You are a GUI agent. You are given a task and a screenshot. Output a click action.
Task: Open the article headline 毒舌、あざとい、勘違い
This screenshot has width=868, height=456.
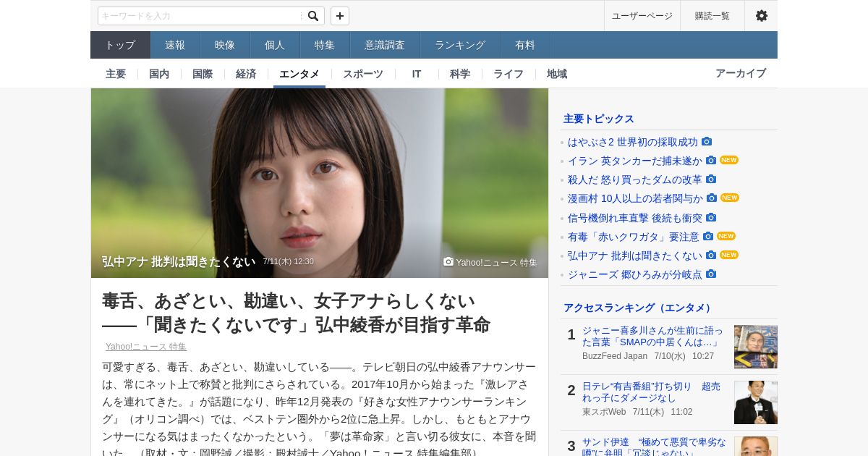pos(296,313)
